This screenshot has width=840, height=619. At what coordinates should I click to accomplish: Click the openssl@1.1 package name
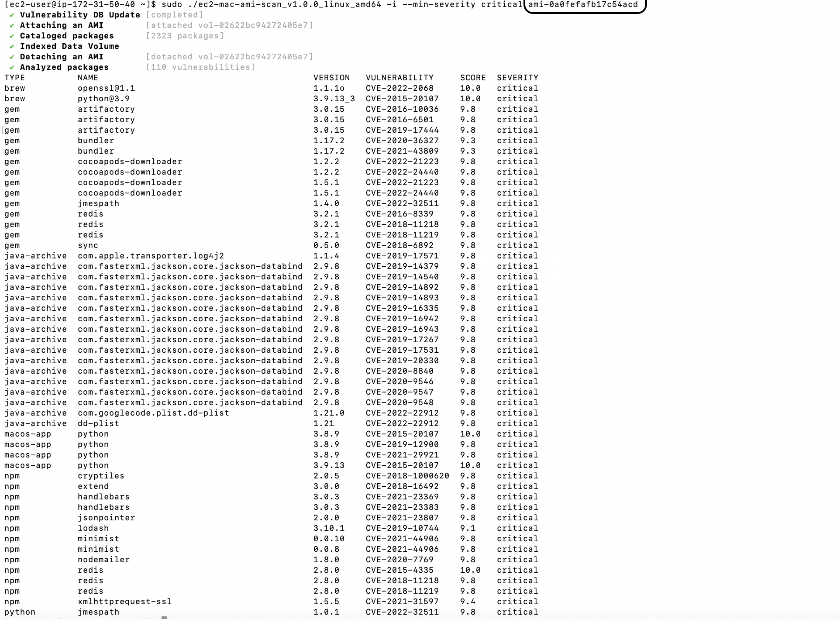pos(107,88)
